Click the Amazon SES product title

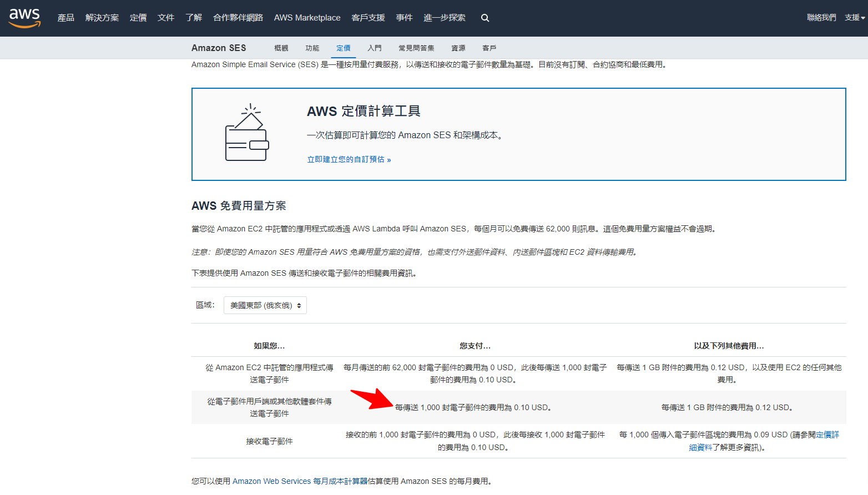coord(219,48)
